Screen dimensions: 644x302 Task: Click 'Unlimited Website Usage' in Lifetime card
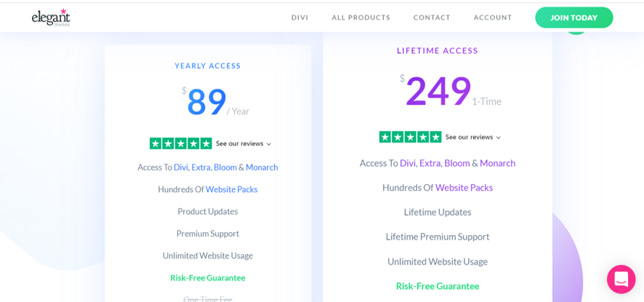pyautogui.click(x=438, y=262)
